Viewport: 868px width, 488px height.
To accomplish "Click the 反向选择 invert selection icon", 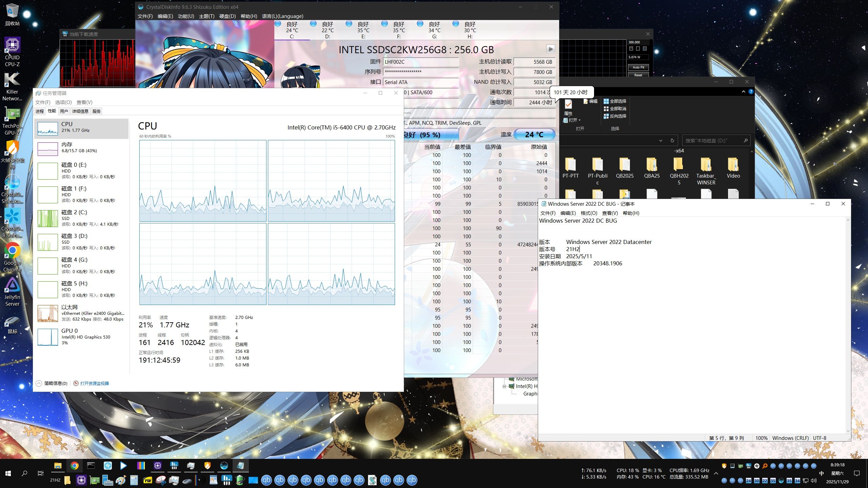I will pos(606,116).
